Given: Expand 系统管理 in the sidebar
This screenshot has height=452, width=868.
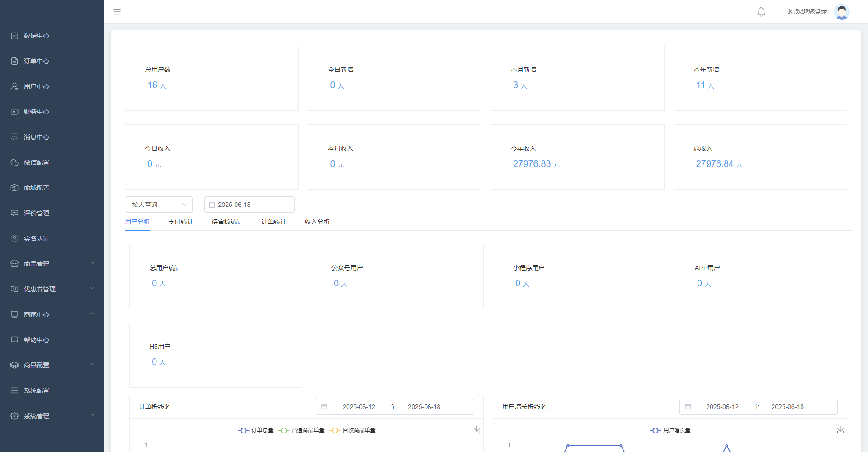Looking at the screenshot, I should click(x=52, y=416).
